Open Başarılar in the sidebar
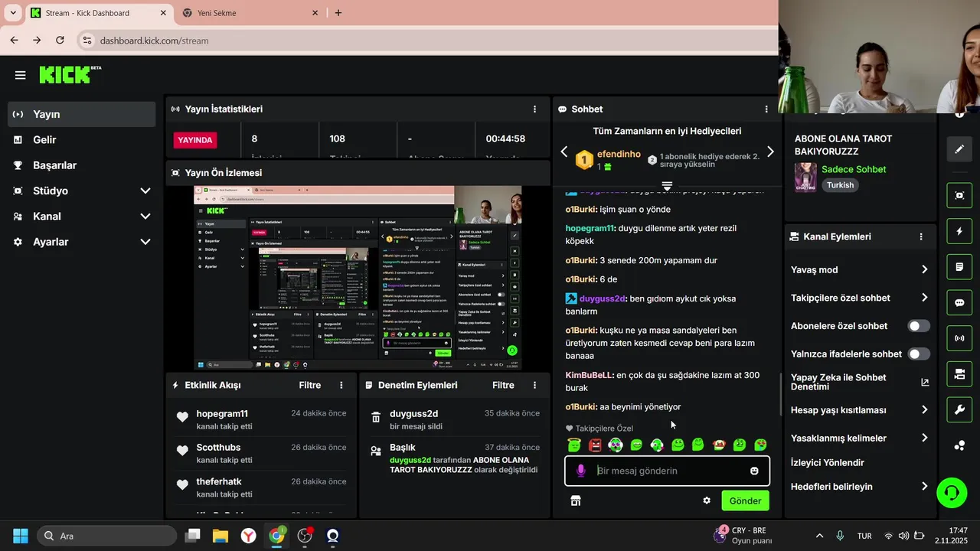This screenshot has height=551, width=980. [x=82, y=165]
